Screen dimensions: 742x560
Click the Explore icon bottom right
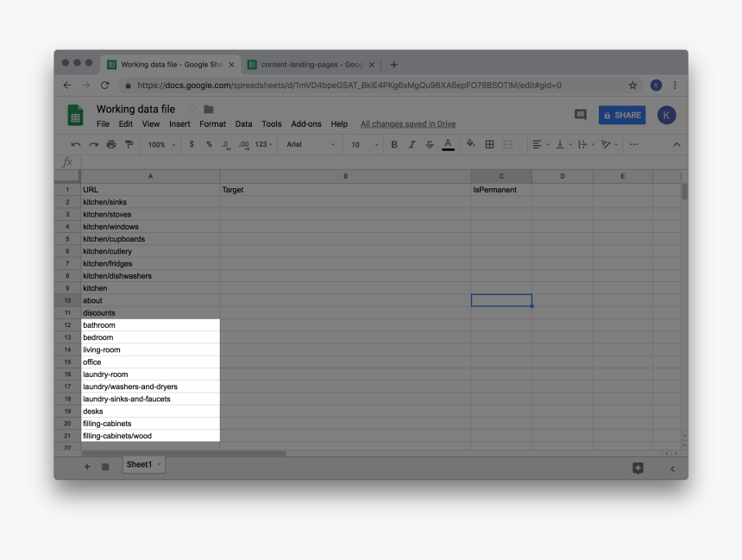pyautogui.click(x=638, y=469)
